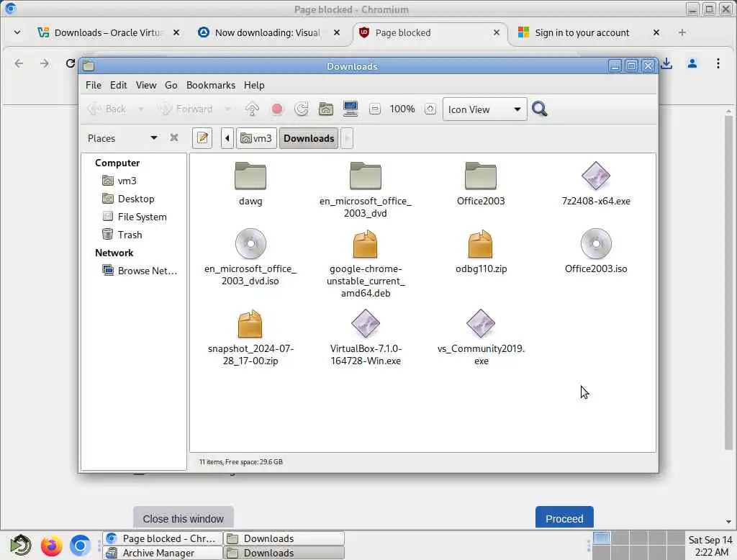Switch to Page blocked - Chromium taskbar entry
Image resolution: width=737 pixels, height=560 pixels.
tap(162, 538)
